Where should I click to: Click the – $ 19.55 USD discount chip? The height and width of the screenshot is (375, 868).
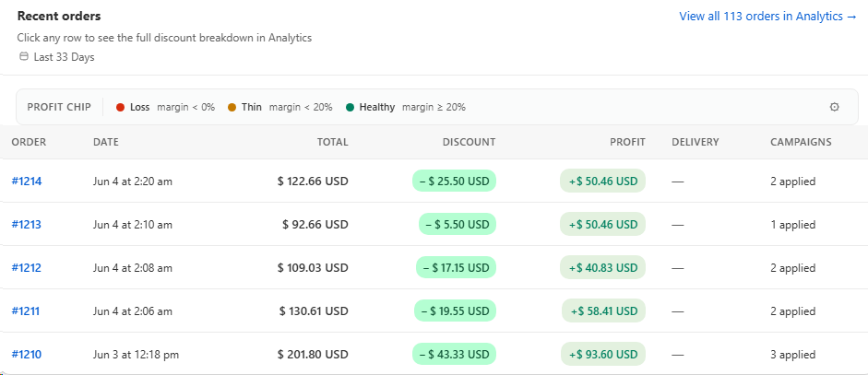click(x=455, y=311)
